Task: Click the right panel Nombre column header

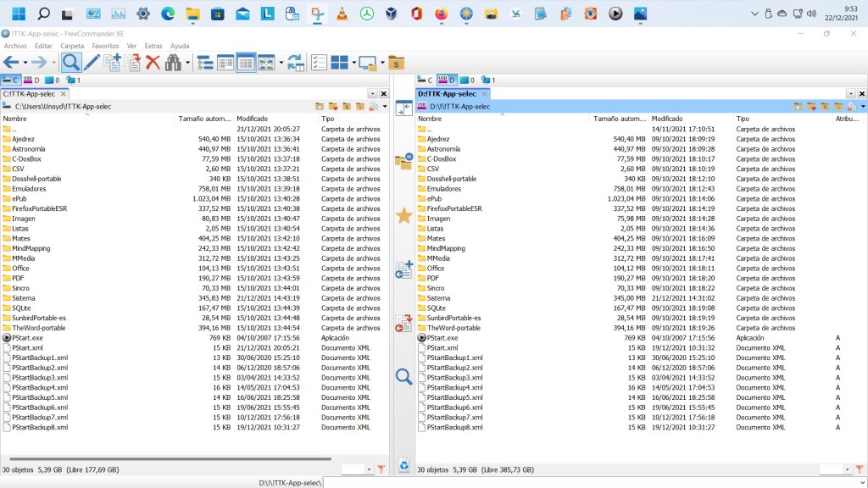Action: 431,119
